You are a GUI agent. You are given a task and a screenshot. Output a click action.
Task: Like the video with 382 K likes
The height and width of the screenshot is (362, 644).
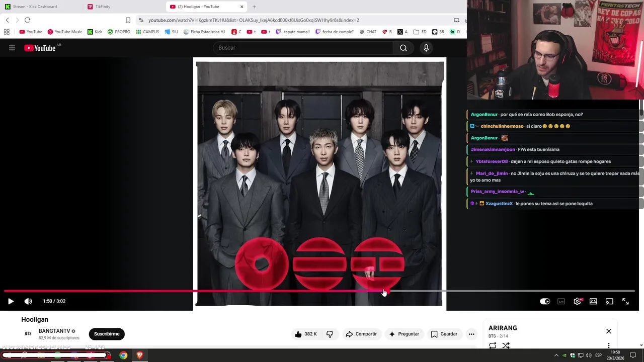click(x=306, y=334)
